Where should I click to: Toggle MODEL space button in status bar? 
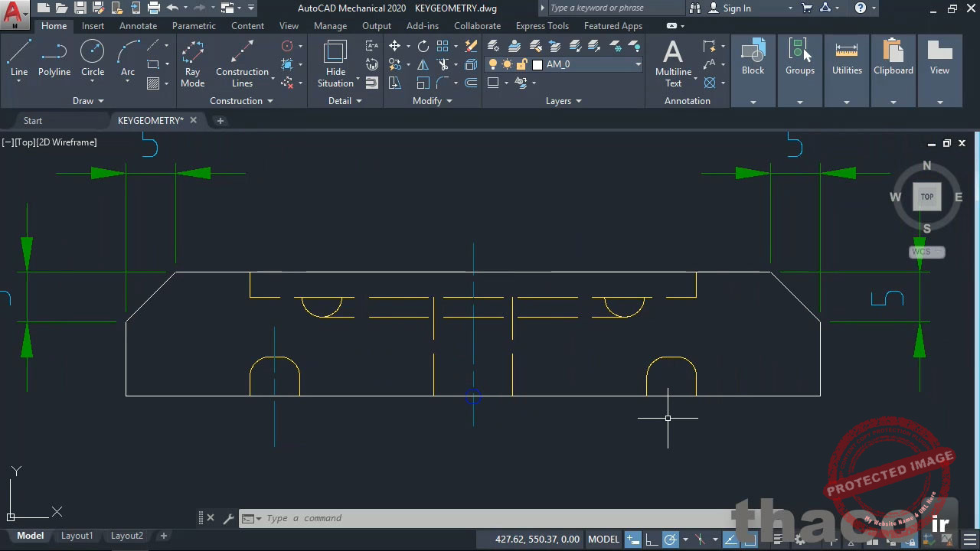(x=603, y=540)
